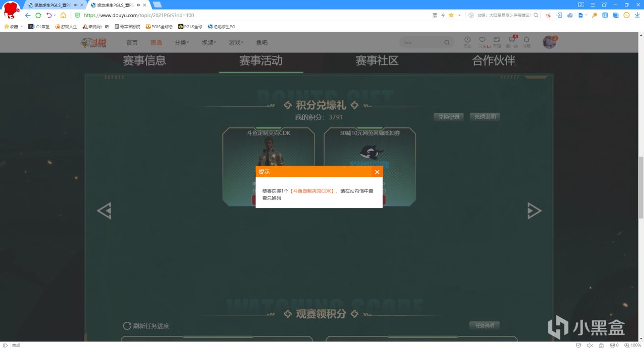Open the 游戏人生 bookmark

[x=66, y=26]
